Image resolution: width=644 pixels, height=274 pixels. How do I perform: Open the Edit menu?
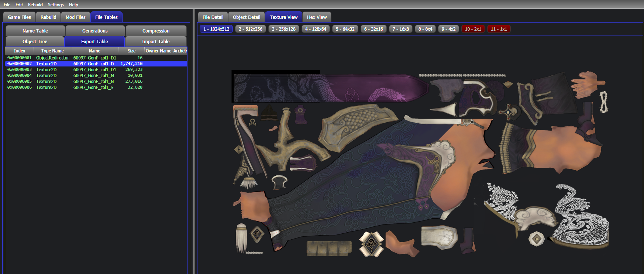[x=19, y=5]
